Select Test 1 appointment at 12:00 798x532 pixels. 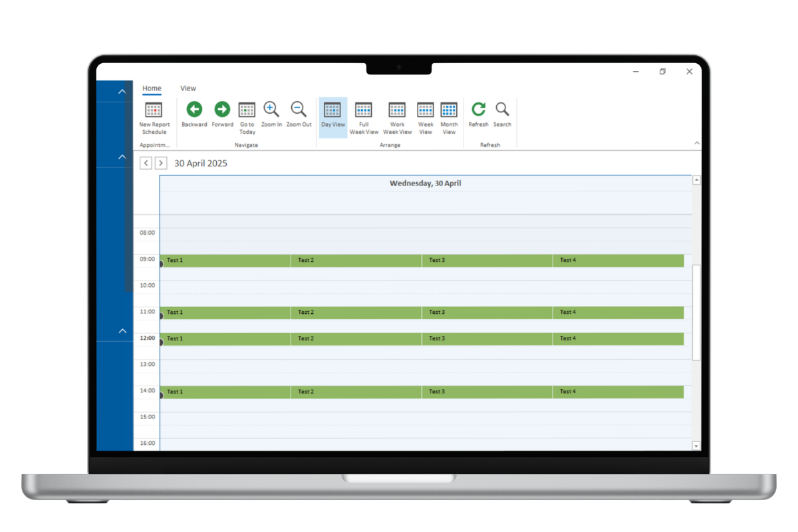[225, 339]
